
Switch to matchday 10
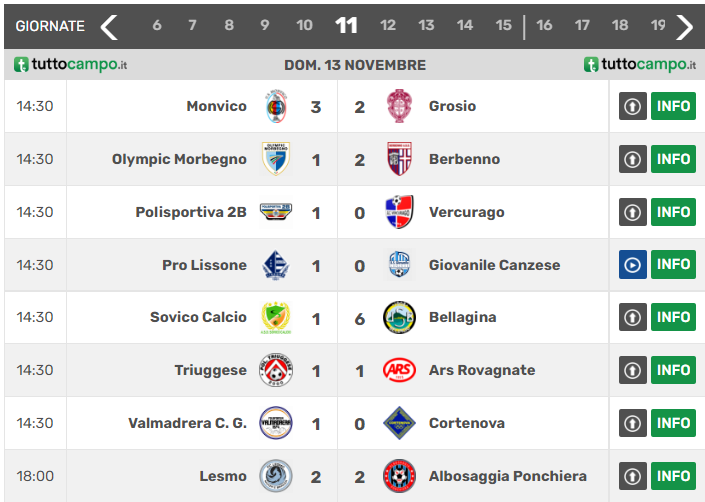pyautogui.click(x=304, y=26)
